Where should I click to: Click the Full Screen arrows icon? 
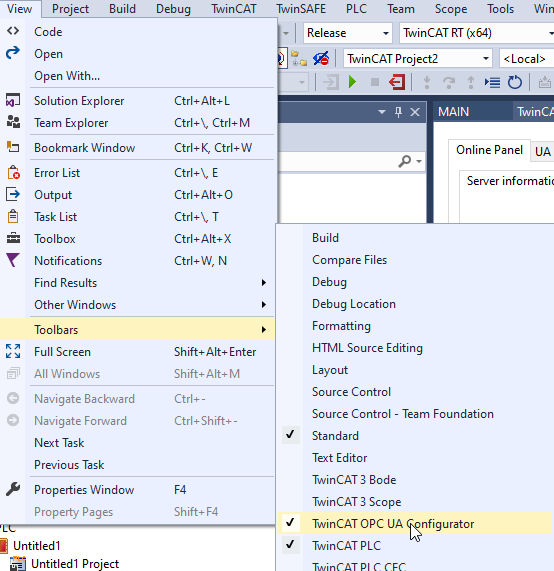point(13,351)
